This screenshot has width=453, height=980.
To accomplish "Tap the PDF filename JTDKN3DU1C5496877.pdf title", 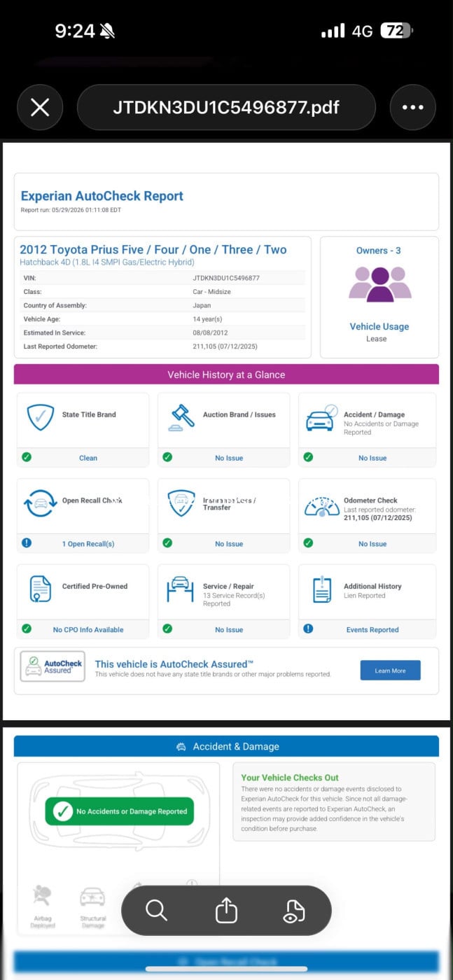I will point(226,107).
